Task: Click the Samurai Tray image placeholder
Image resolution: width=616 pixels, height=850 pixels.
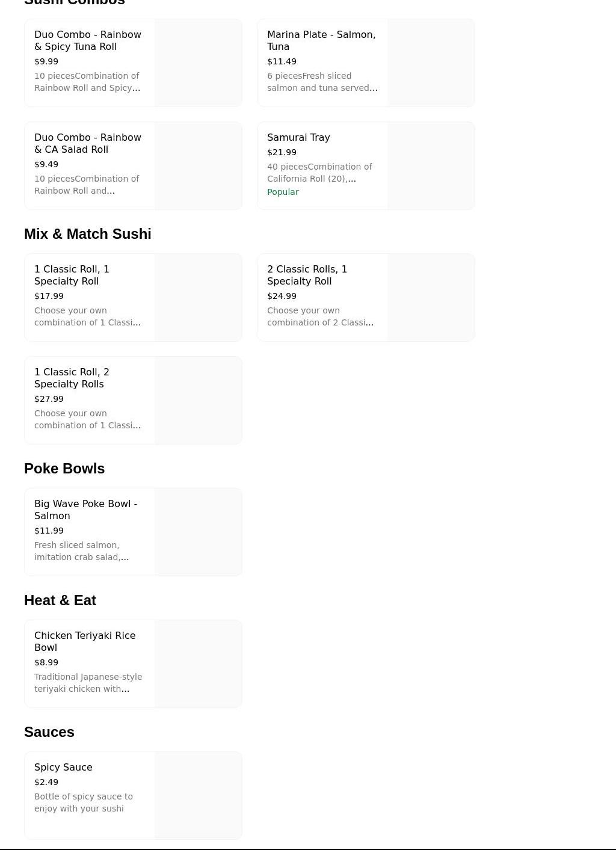Action: click(431, 166)
